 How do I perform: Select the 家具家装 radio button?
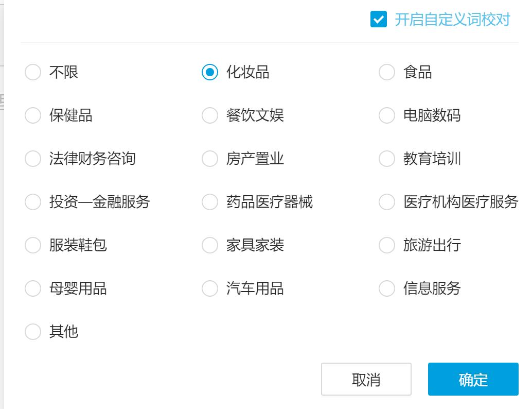point(209,245)
